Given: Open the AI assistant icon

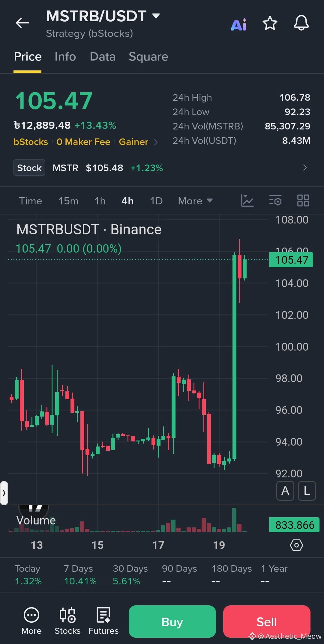Looking at the screenshot, I should tap(239, 24).
